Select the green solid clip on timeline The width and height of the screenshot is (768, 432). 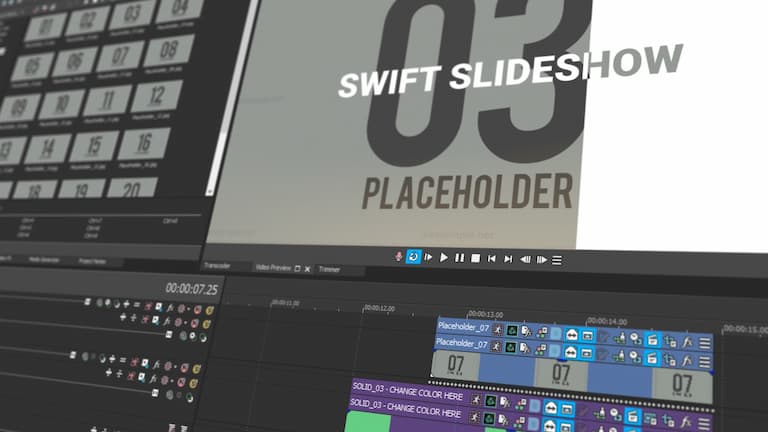pos(368,422)
